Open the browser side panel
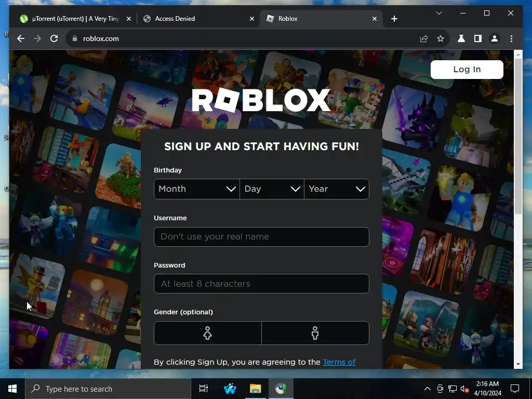The width and height of the screenshot is (532, 399). tap(478, 38)
